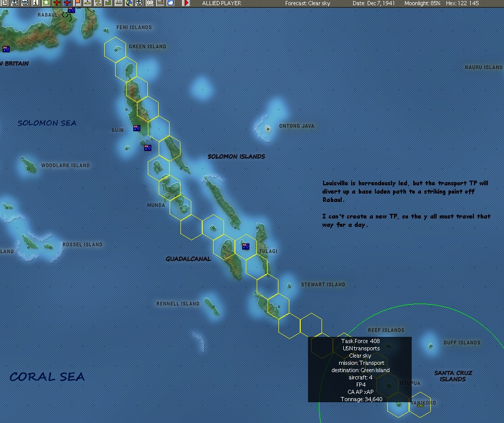Viewport: 504px width, 423px height.
Task: Open the information 'i' toolbar icon
Action: click(36, 3)
